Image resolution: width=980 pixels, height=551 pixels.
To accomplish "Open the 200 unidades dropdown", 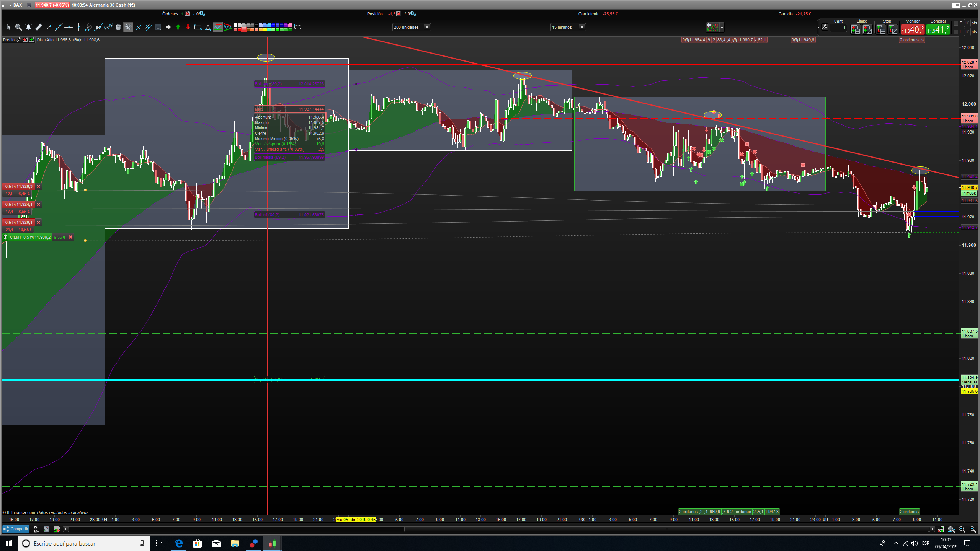I will pos(427,27).
